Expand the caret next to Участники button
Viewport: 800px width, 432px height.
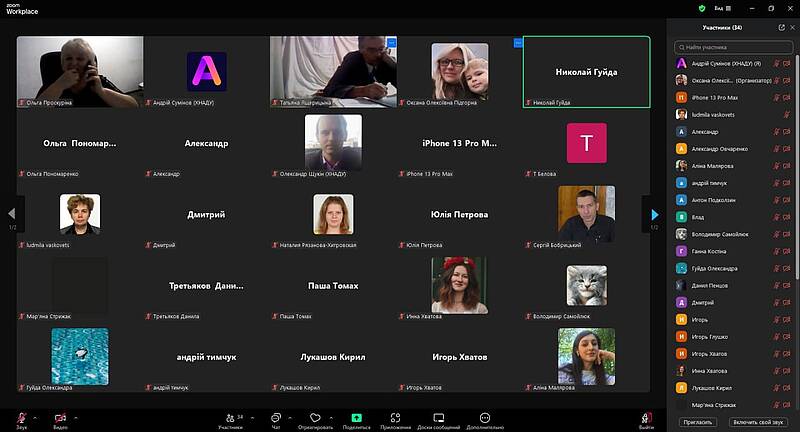253,416
